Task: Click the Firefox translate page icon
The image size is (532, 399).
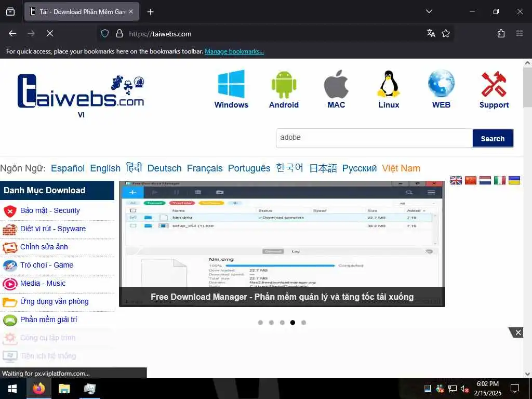Action: (431, 33)
